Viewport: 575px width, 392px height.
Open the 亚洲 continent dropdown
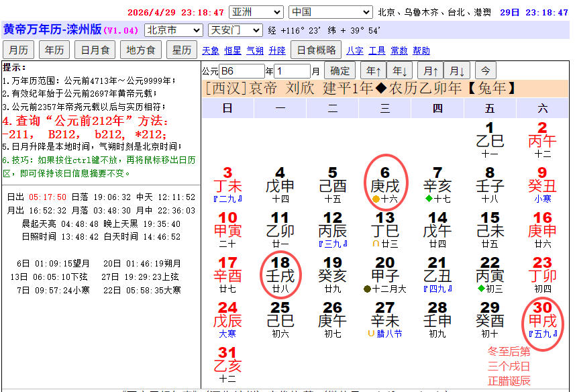(x=256, y=12)
